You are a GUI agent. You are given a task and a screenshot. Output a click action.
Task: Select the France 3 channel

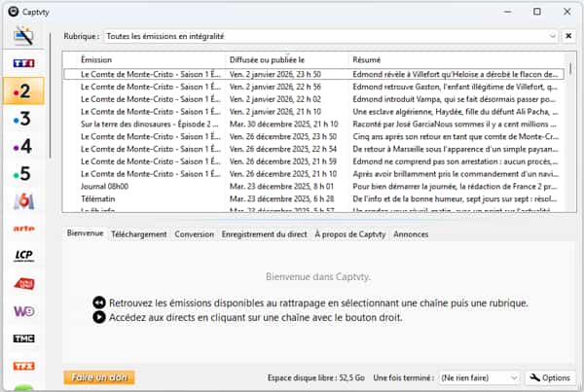(22, 119)
